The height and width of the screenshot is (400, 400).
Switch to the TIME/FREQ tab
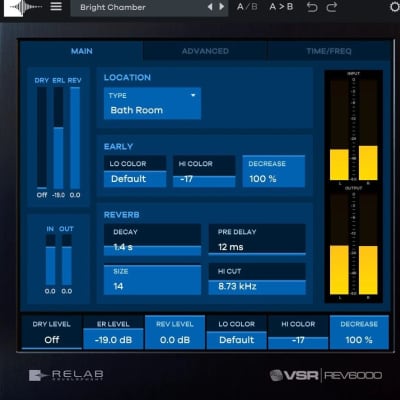click(329, 51)
